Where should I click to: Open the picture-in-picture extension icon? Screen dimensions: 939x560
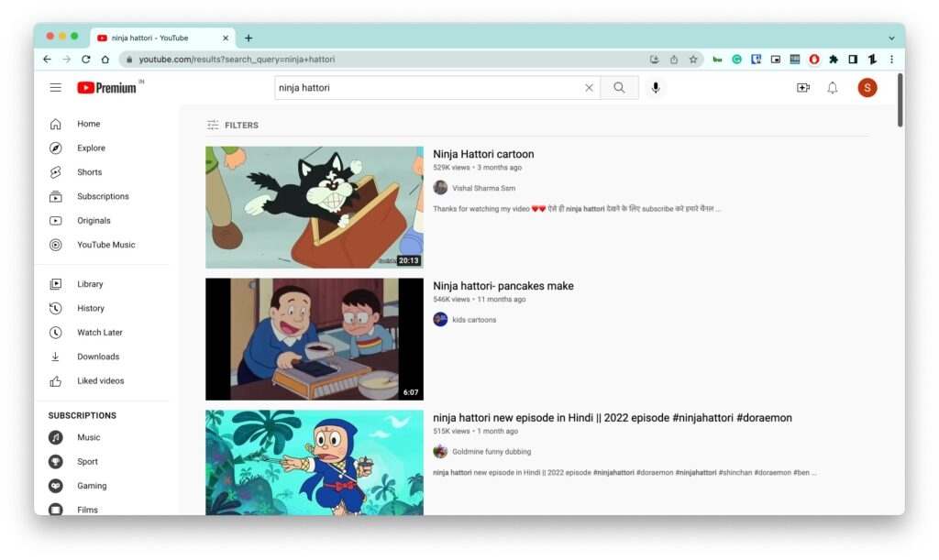(776, 60)
